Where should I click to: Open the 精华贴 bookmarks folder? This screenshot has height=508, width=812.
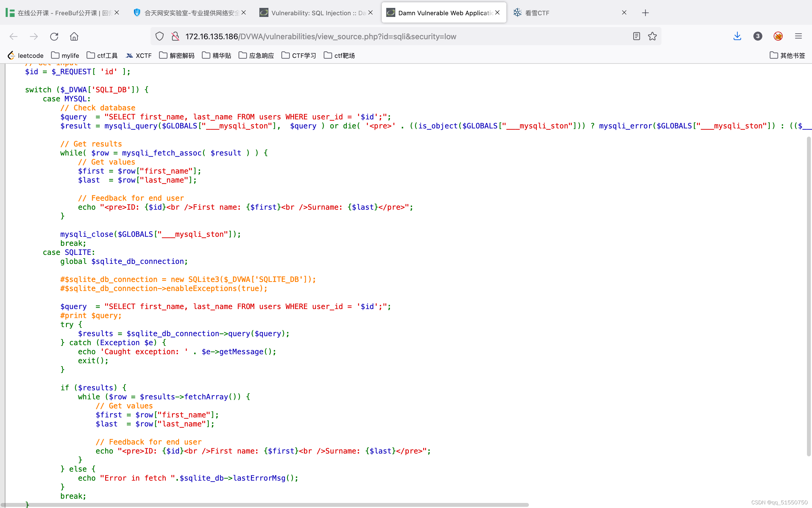click(217, 55)
